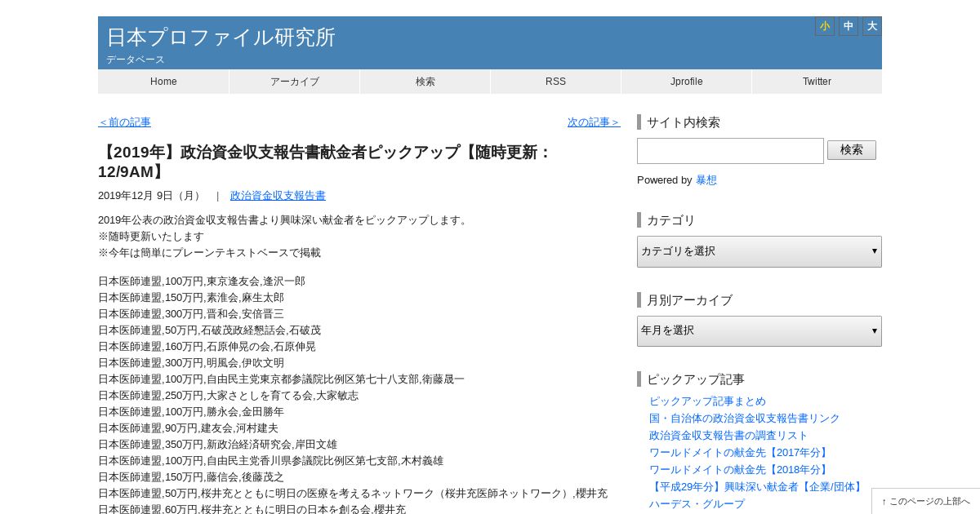Click the row mentioning 素淮会,麻生太郎
The image size is (980, 514).
pos(191,298)
